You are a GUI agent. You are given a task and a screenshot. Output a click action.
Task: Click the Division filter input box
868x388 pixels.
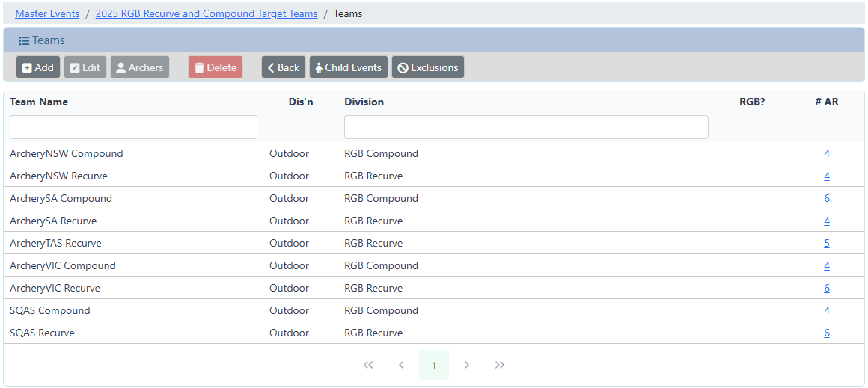525,127
